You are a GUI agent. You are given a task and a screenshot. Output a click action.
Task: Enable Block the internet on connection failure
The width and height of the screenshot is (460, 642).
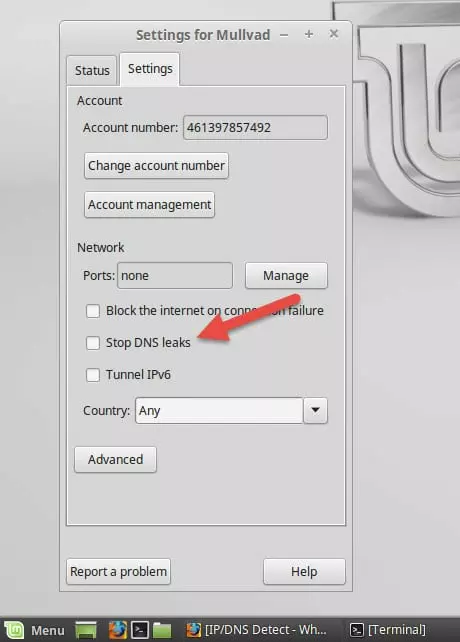click(x=93, y=311)
